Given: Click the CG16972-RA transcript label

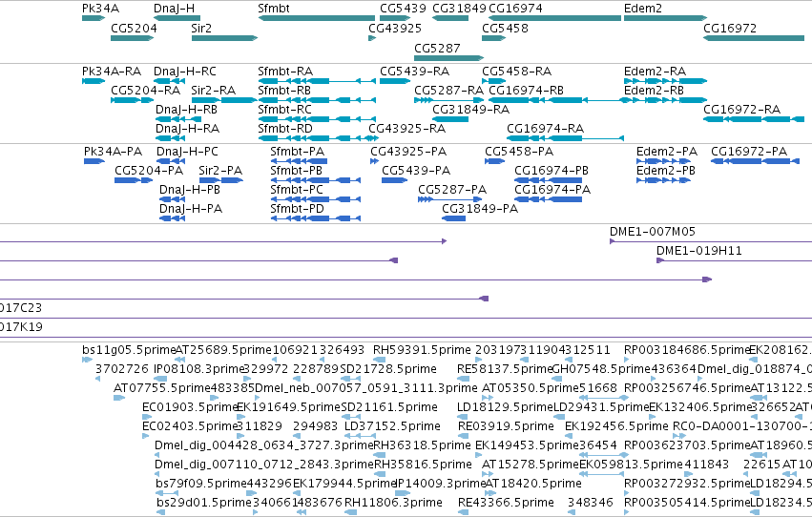Looking at the screenshot, I should [x=741, y=109].
